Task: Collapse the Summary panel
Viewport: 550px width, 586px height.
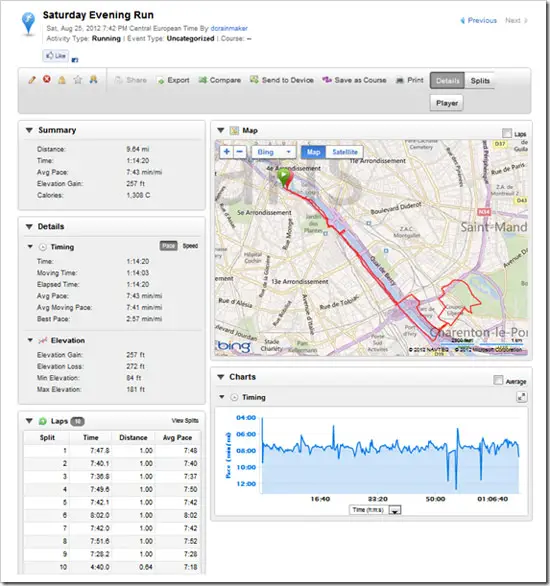Action: pyautogui.click(x=29, y=130)
